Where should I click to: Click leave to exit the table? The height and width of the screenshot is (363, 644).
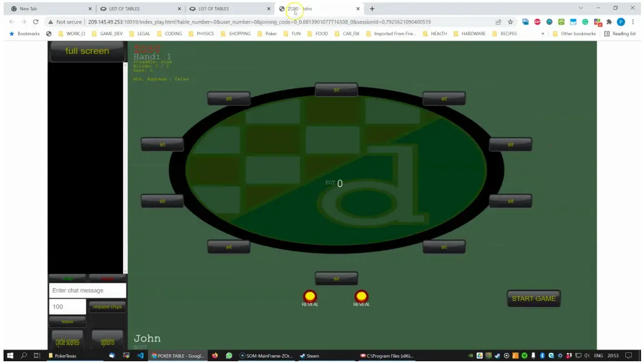click(67, 321)
